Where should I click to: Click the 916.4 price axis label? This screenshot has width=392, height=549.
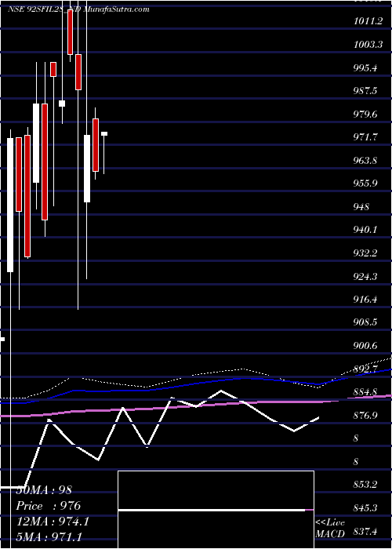pos(366,300)
